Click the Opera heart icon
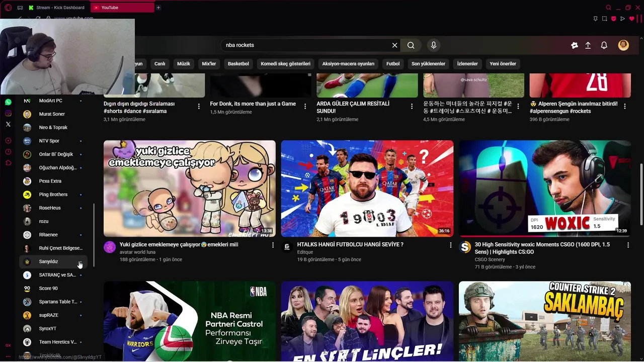644x362 pixels. point(632,19)
